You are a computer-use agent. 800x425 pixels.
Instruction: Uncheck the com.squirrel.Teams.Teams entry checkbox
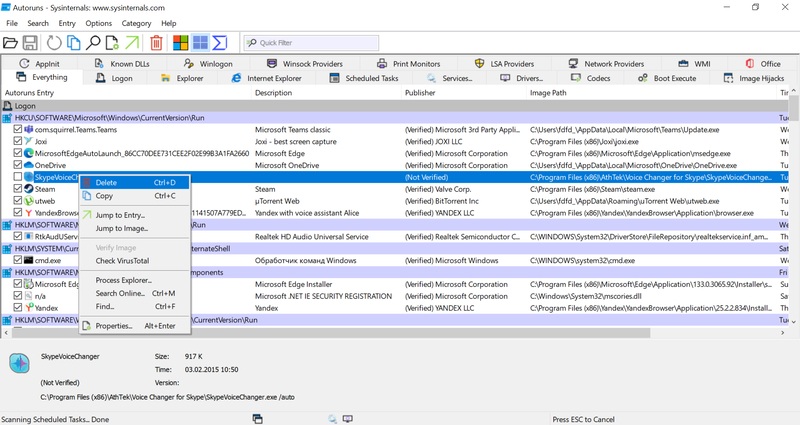pyautogui.click(x=17, y=130)
